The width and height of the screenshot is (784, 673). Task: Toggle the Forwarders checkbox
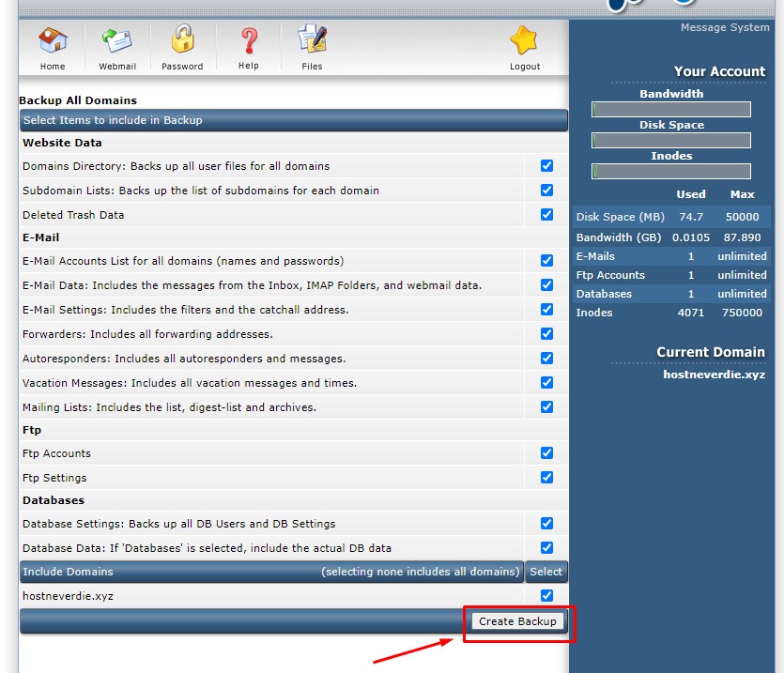[546, 334]
